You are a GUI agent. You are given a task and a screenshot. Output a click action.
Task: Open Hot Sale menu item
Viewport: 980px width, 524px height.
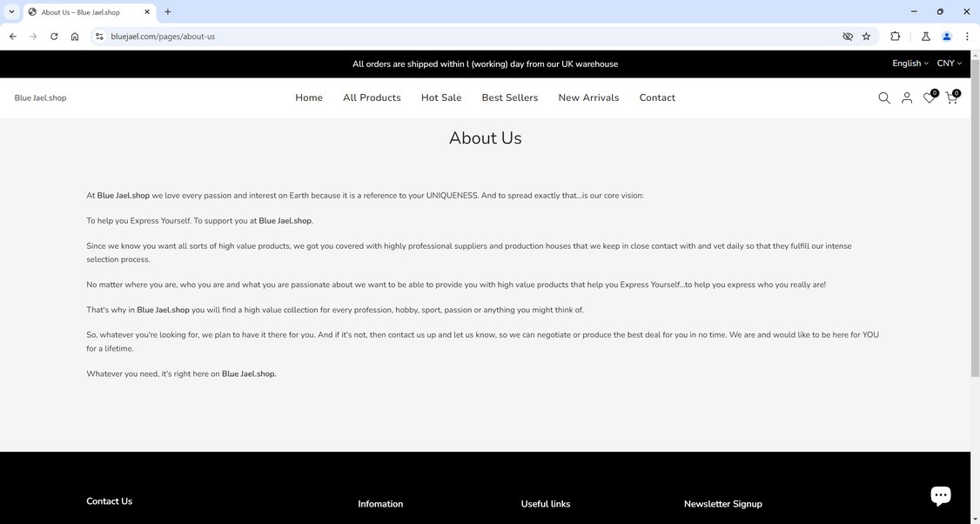441,97
